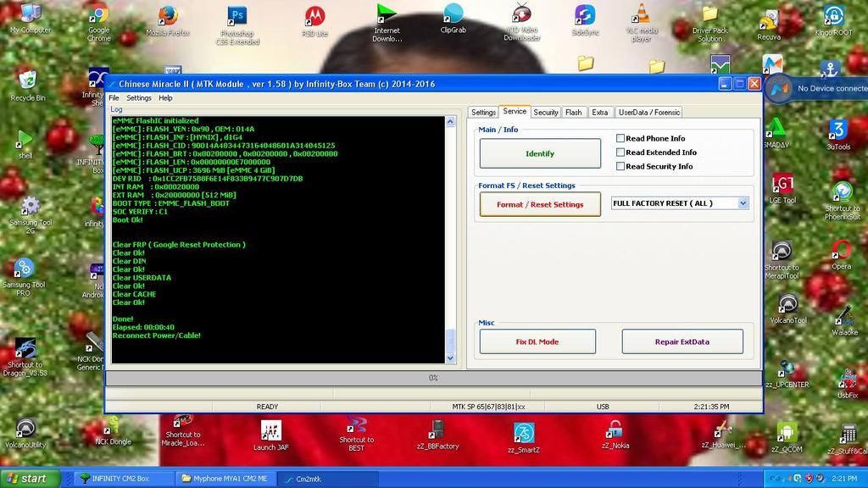This screenshot has width=868, height=488.
Task: Launch zz_SmartZ desktop icon
Action: [524, 438]
